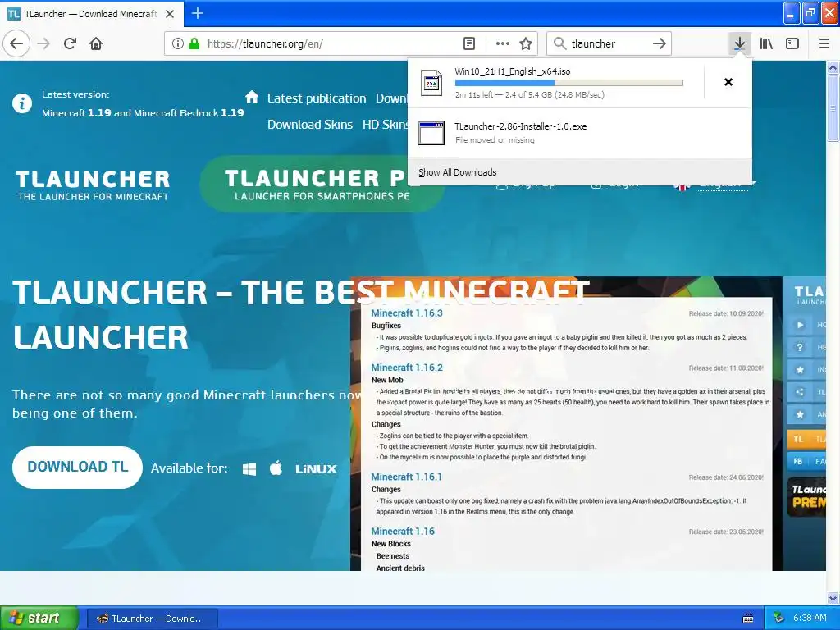840x630 pixels.
Task: Open a new tab with plus button
Action: (198, 13)
